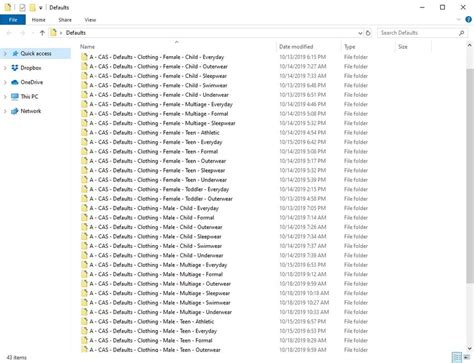Click the Back navigation arrow
Screen dimensions: 474x363
pyautogui.click(x=9, y=33)
